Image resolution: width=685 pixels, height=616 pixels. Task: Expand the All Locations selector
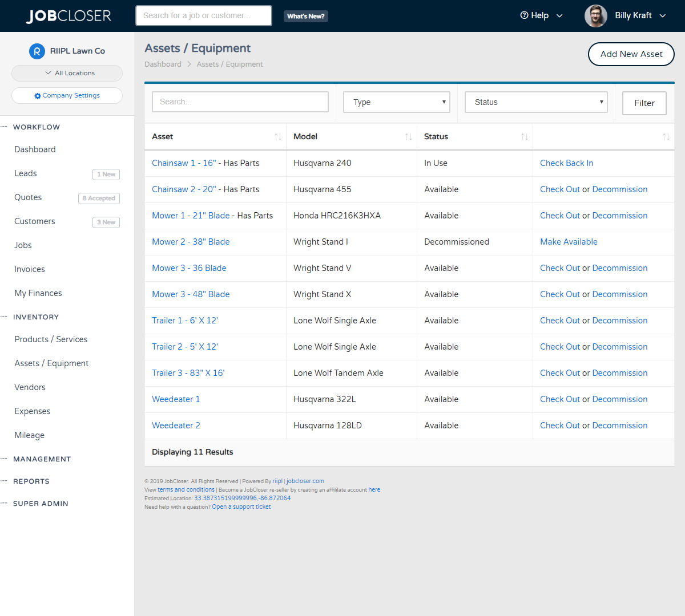tap(67, 73)
